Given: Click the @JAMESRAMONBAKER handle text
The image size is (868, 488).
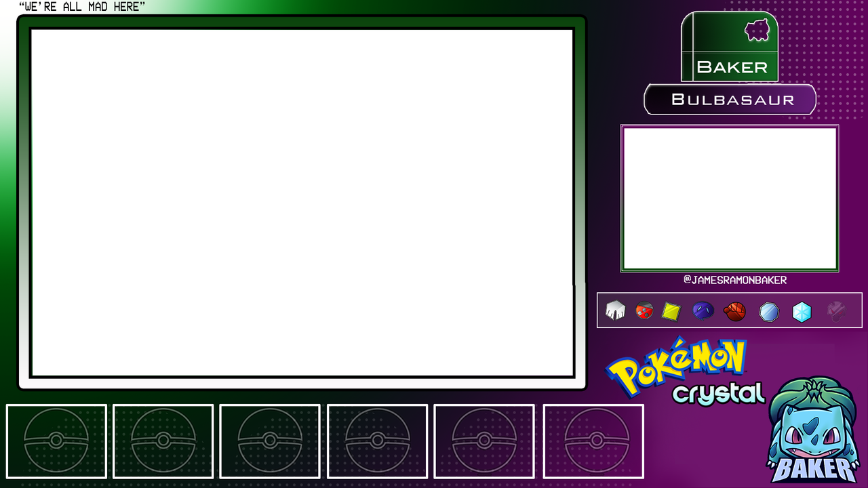Looking at the screenshot, I should tap(735, 280).
